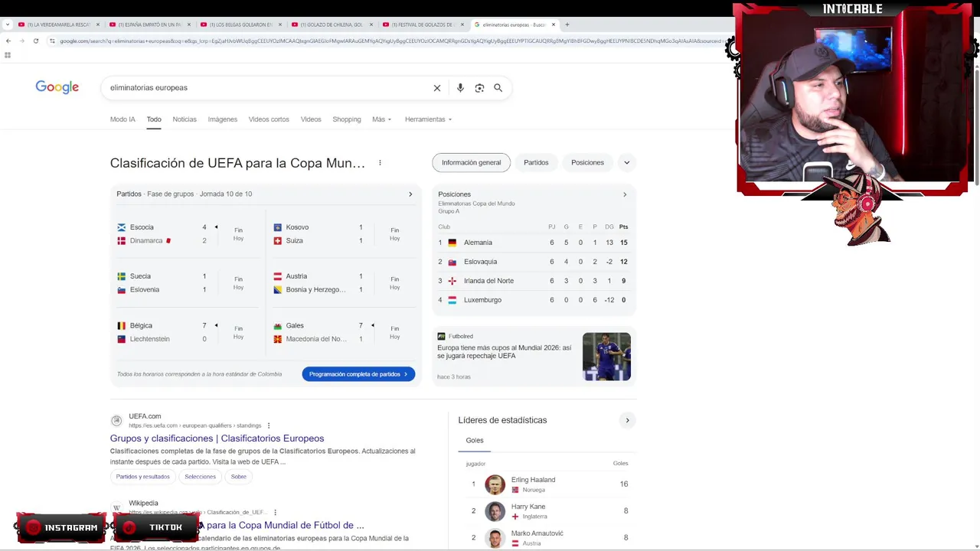980x551 pixels.
Task: Select the Videos results tab
Action: coord(311,119)
